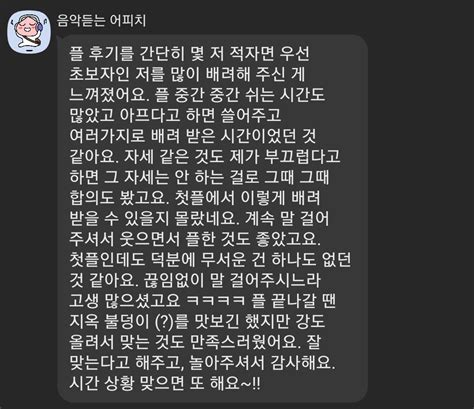Select the line starting with 첫플인데도 덕분에

210,260
